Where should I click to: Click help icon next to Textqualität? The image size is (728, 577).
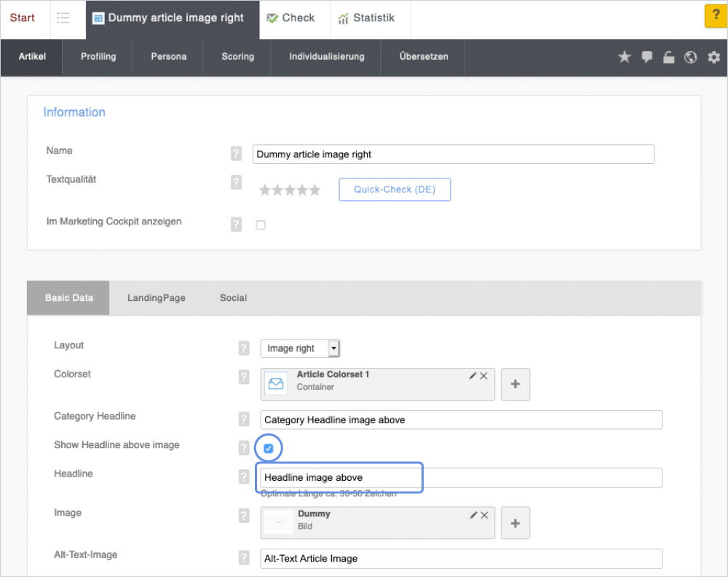click(x=236, y=182)
